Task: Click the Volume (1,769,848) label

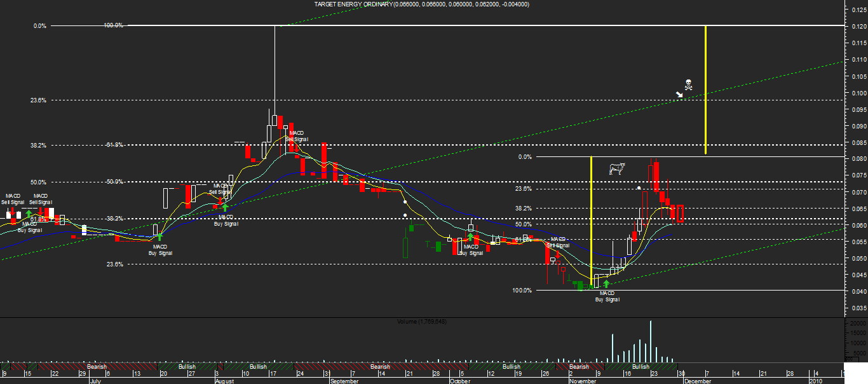Action: [x=422, y=321]
